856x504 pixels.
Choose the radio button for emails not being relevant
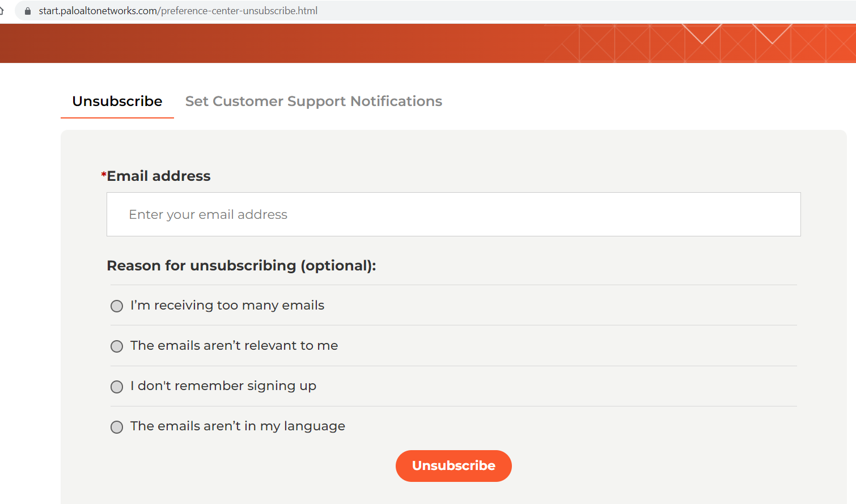117,346
